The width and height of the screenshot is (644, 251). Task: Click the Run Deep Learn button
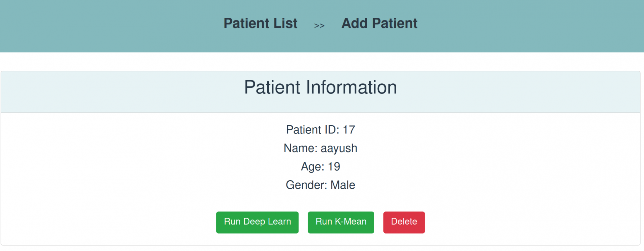[257, 222]
